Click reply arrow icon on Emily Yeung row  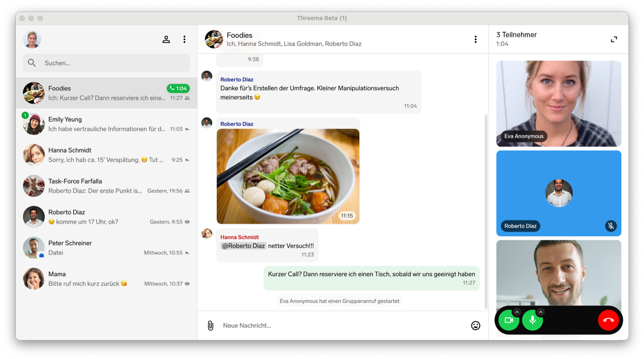point(187,129)
